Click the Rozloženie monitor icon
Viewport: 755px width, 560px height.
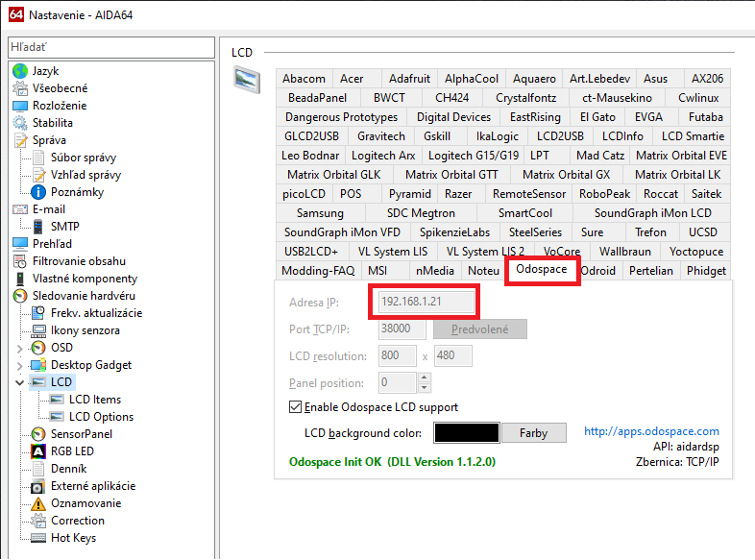pyautogui.click(x=20, y=106)
